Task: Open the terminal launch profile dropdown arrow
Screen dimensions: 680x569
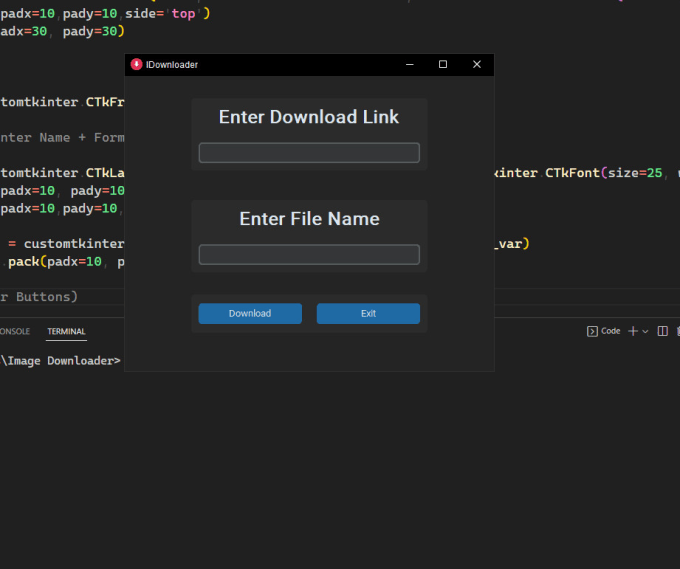Action: click(645, 331)
